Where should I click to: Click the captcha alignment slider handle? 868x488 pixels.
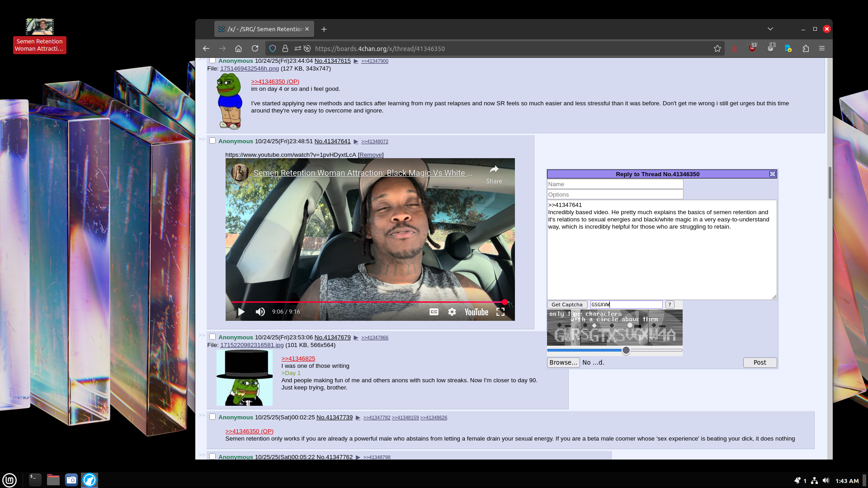626,350
